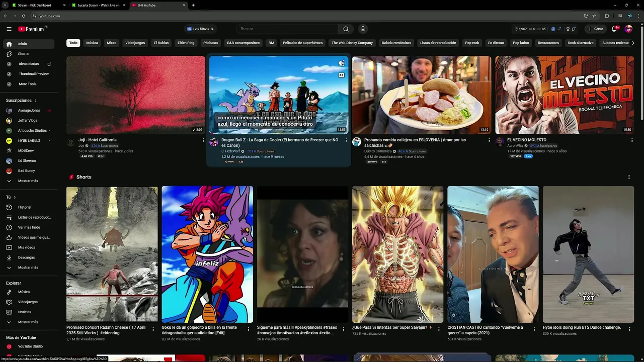Select the Videojuegos filter chip

135,43
